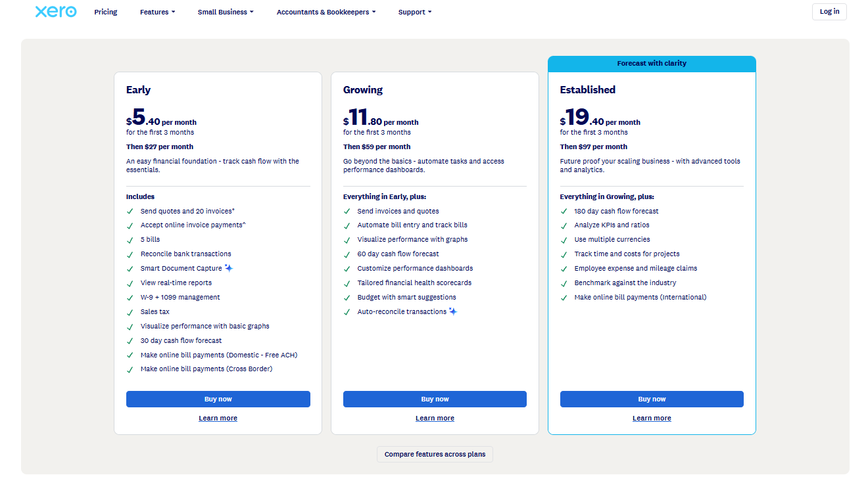Click "Budget with smart suggestions" feature
This screenshot has height=498, width=868.
point(407,297)
